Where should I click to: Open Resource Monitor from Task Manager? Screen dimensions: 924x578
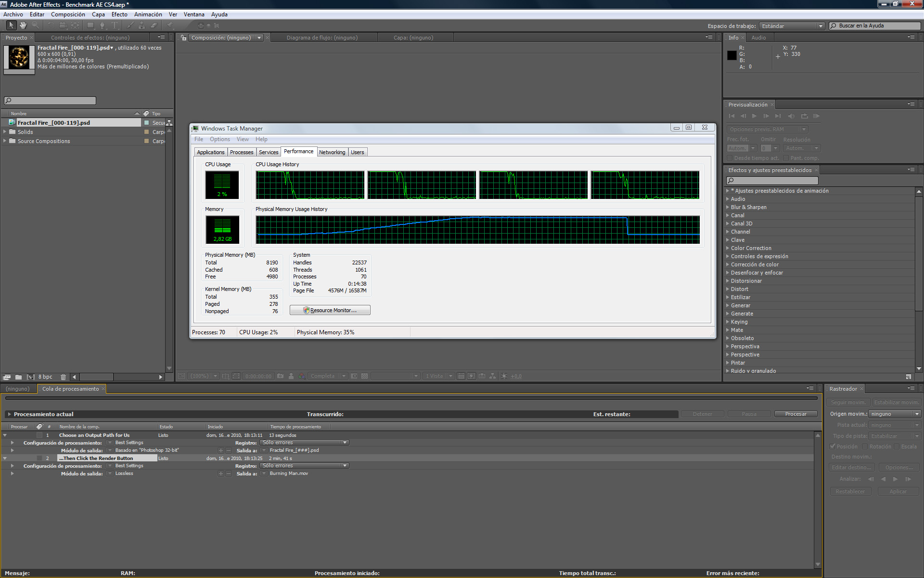[x=330, y=310]
